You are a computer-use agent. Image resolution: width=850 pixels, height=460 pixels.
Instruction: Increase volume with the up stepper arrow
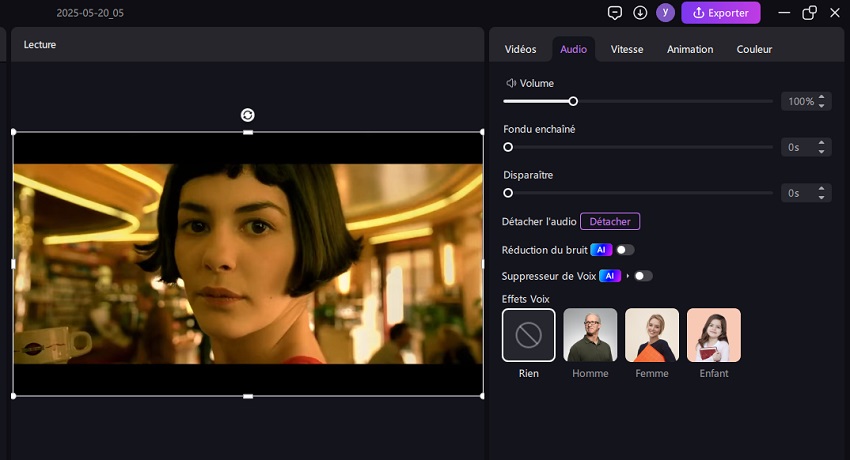[822, 98]
